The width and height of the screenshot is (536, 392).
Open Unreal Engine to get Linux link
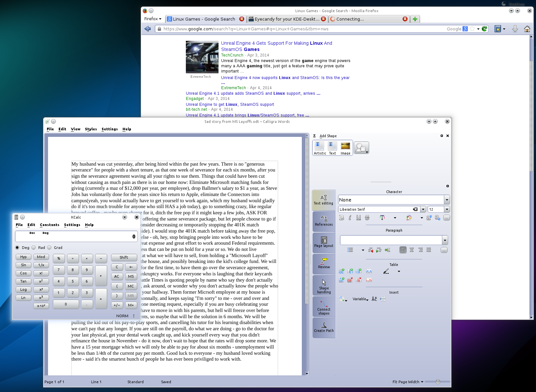point(230,105)
